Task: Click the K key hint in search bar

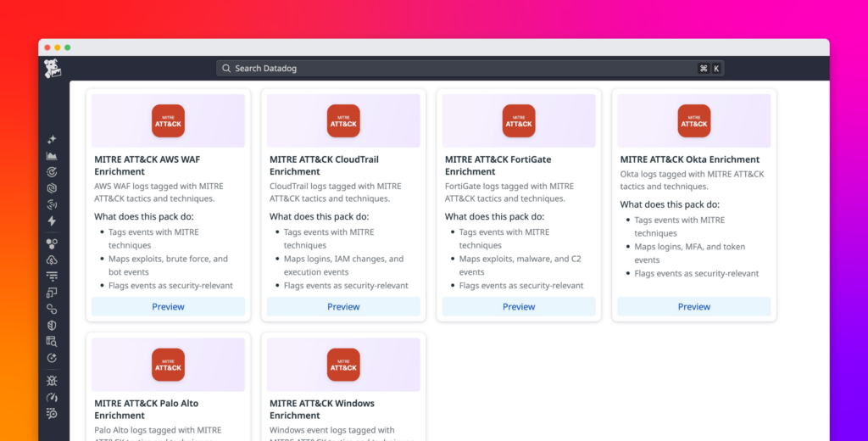Action: point(716,68)
